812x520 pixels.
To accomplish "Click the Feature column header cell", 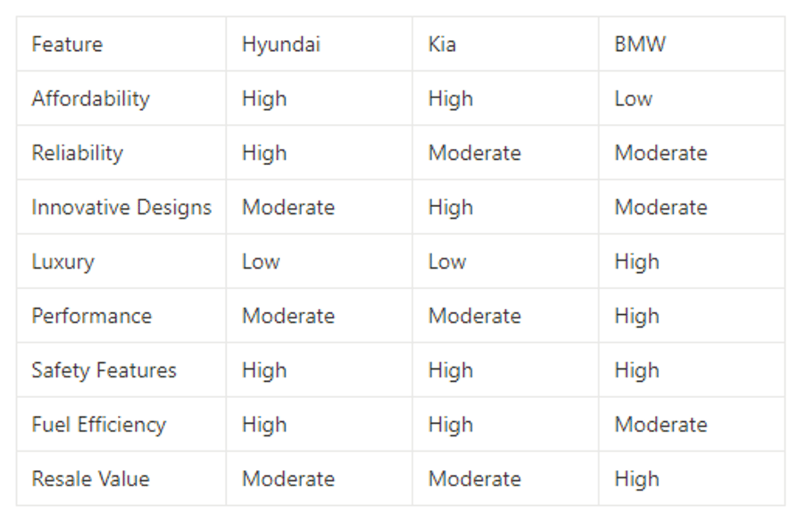I will coord(121,44).
